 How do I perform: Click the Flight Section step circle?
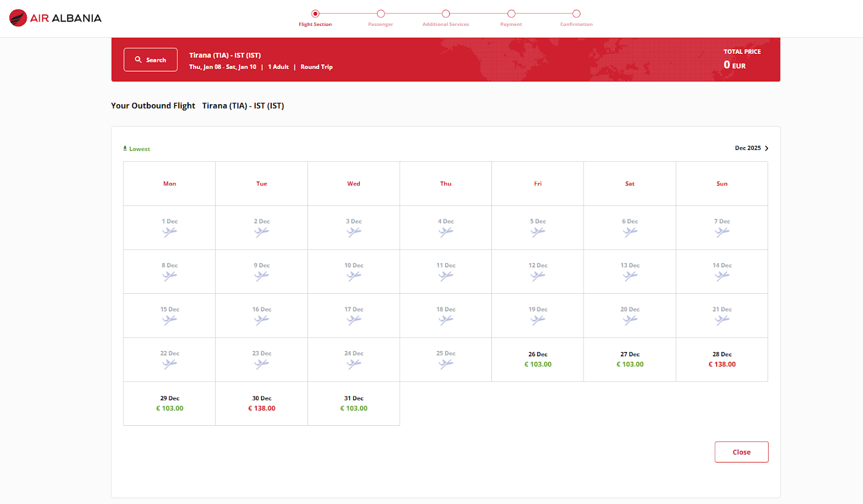point(316,14)
